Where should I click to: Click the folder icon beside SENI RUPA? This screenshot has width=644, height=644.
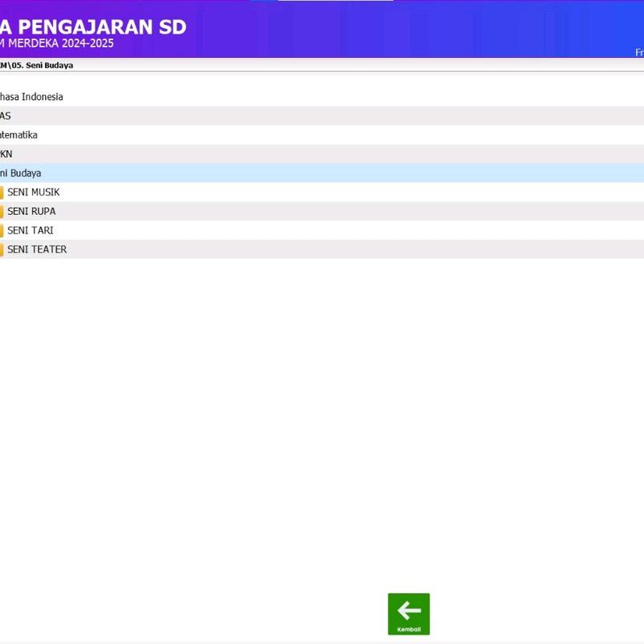click(2, 212)
